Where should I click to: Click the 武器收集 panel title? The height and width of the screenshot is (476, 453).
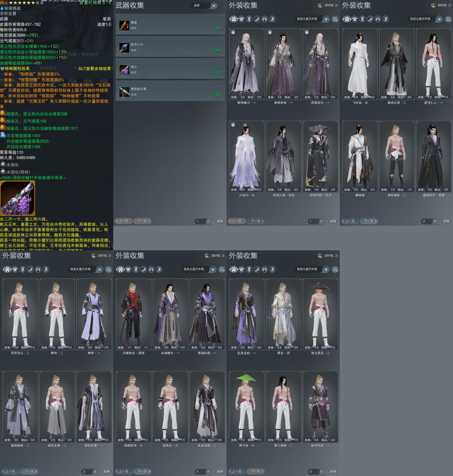tap(130, 5)
